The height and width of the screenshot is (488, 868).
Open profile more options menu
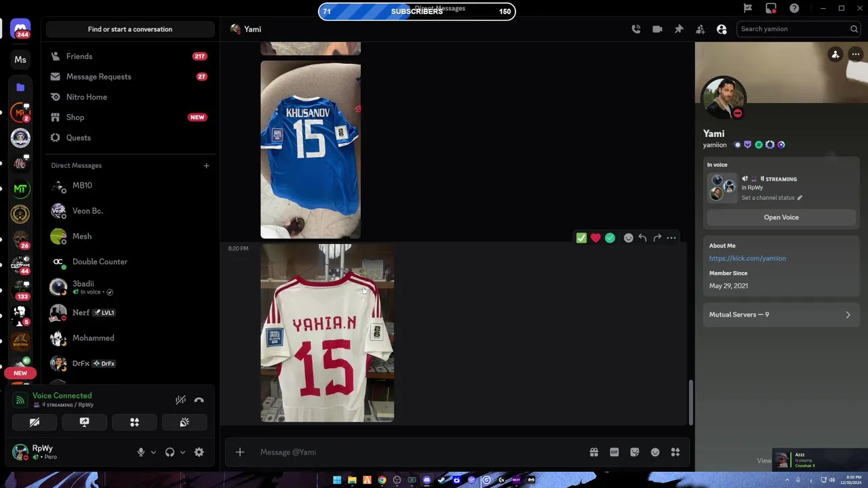coord(856,55)
